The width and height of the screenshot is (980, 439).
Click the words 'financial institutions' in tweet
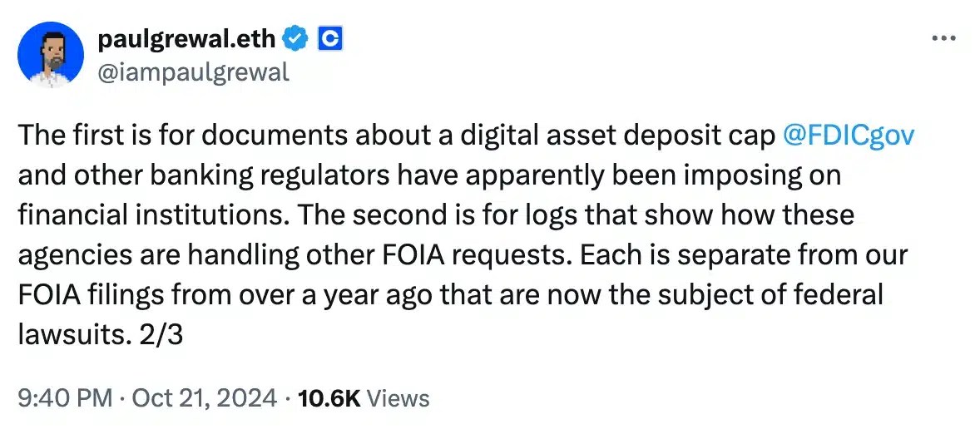[x=131, y=215]
